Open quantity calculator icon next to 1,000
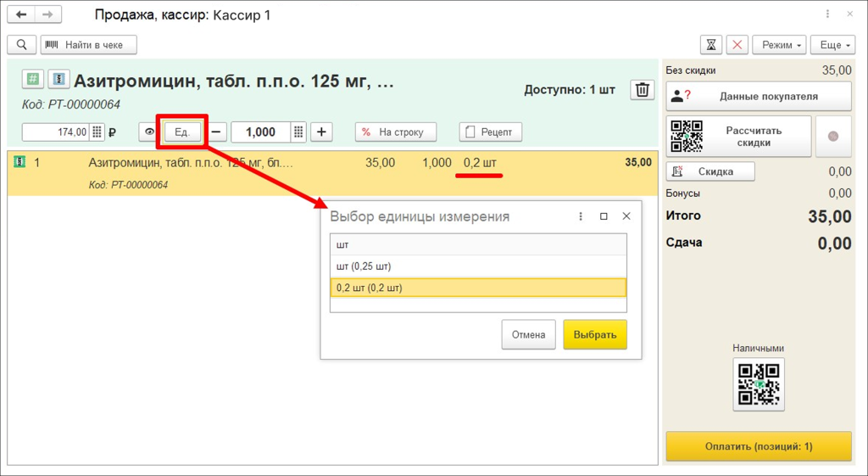Screen dimensions: 868x476 (298, 132)
